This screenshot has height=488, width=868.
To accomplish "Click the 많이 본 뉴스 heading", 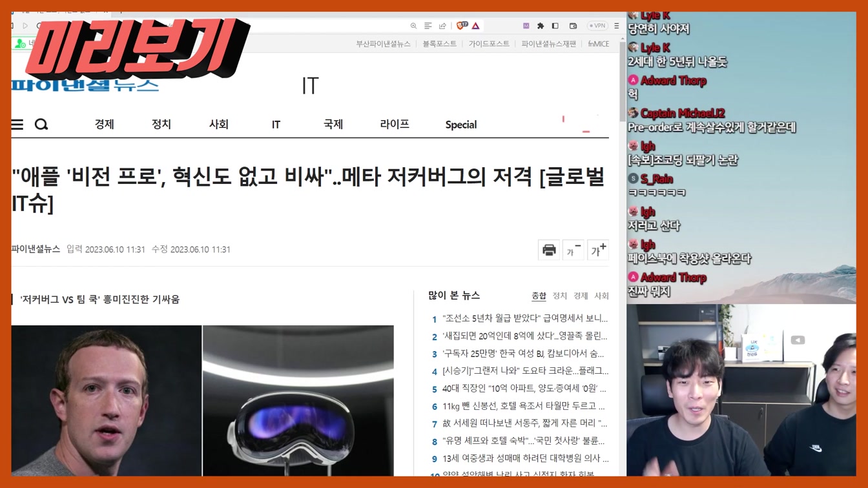I will [454, 295].
